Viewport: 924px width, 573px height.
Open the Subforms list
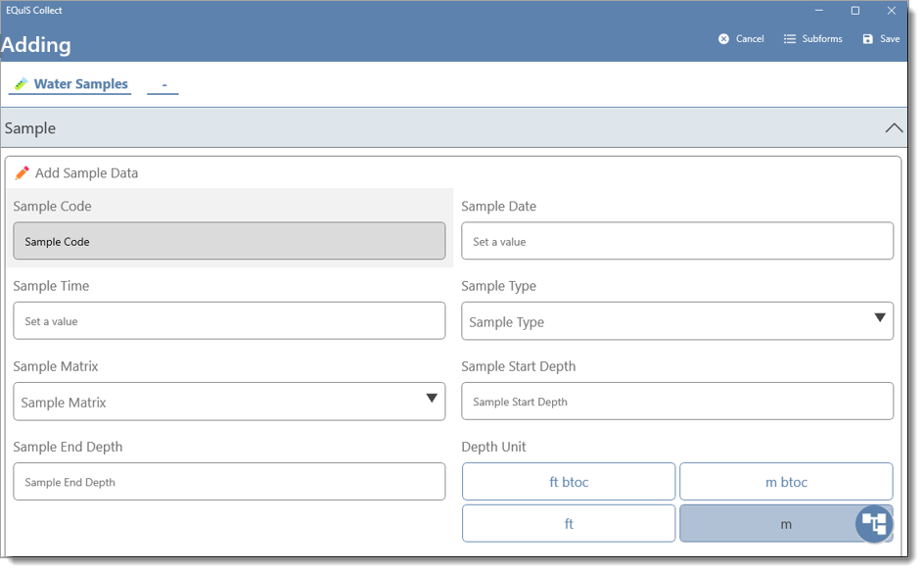812,39
